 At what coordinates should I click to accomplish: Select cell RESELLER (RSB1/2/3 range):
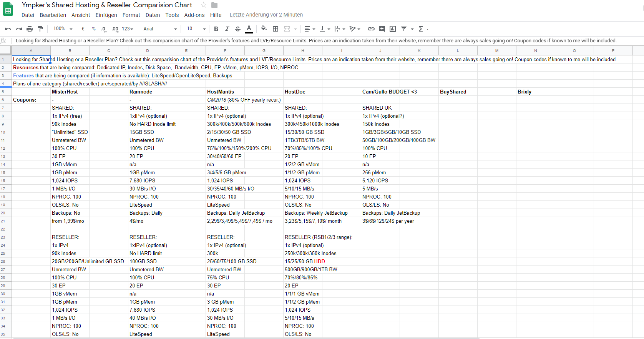click(318, 237)
